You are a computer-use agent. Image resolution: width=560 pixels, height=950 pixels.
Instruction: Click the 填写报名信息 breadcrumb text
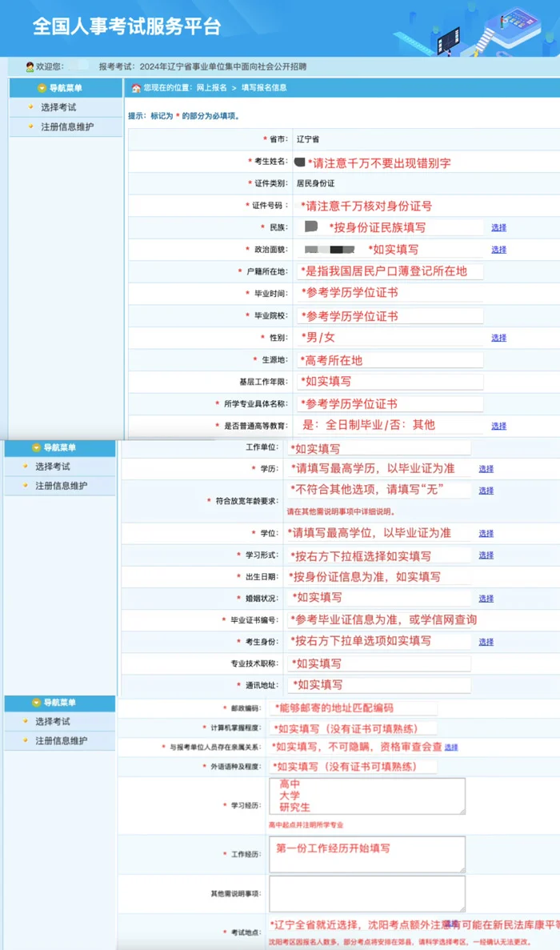point(264,88)
